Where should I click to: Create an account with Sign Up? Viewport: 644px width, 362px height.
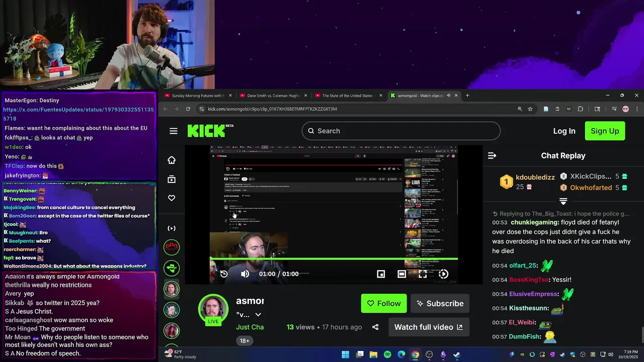[x=605, y=131]
